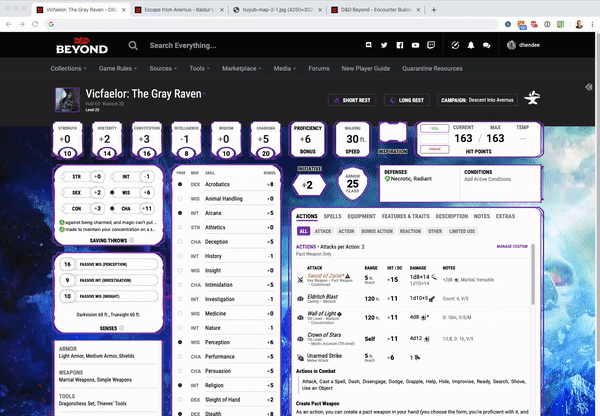Toggle the Inspiration box
Screen dimensions: 600x416
tap(393, 134)
